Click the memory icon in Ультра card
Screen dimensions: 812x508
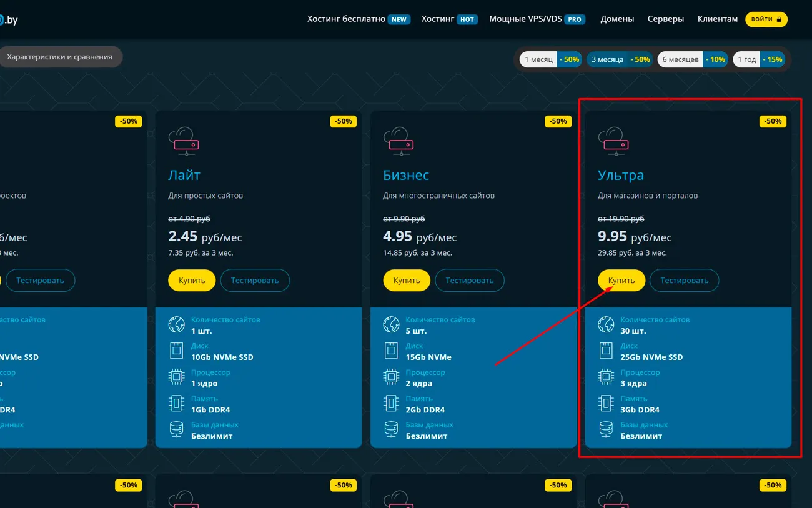click(x=607, y=403)
